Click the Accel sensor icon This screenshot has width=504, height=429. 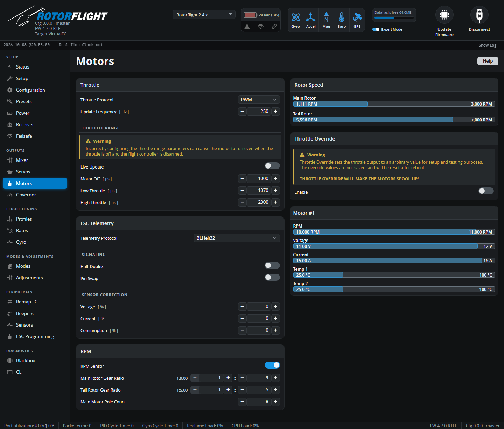pos(311,17)
